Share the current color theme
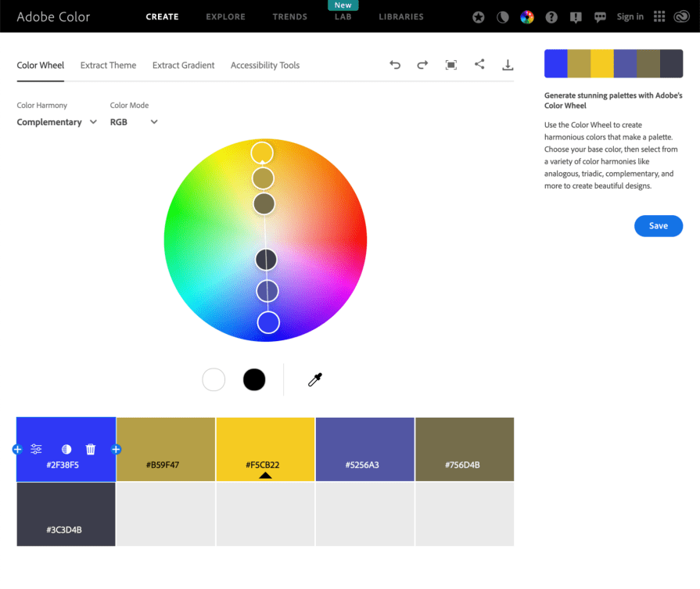 [479, 65]
